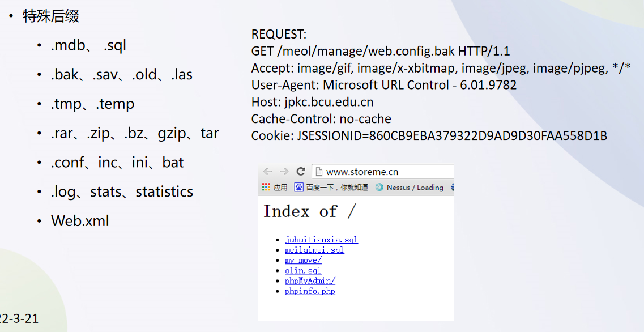
Task: Click the browser back arrow
Action: pyautogui.click(x=268, y=171)
